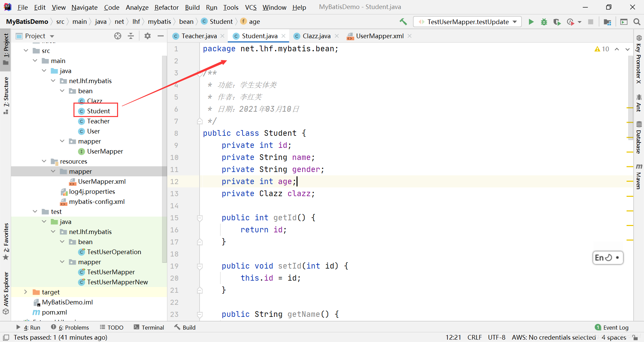The width and height of the screenshot is (644, 342).
Task: Toggle the Build tool window
Action: click(x=185, y=327)
